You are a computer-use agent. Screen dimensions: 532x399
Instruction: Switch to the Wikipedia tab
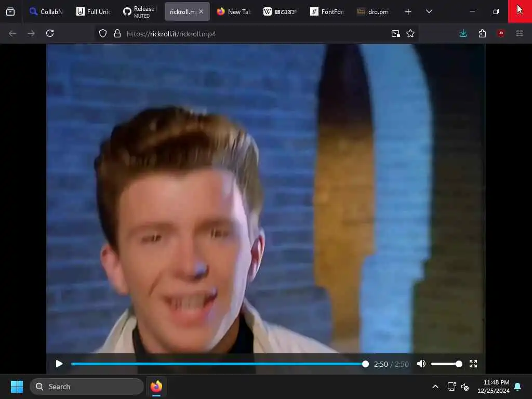pyautogui.click(x=280, y=12)
